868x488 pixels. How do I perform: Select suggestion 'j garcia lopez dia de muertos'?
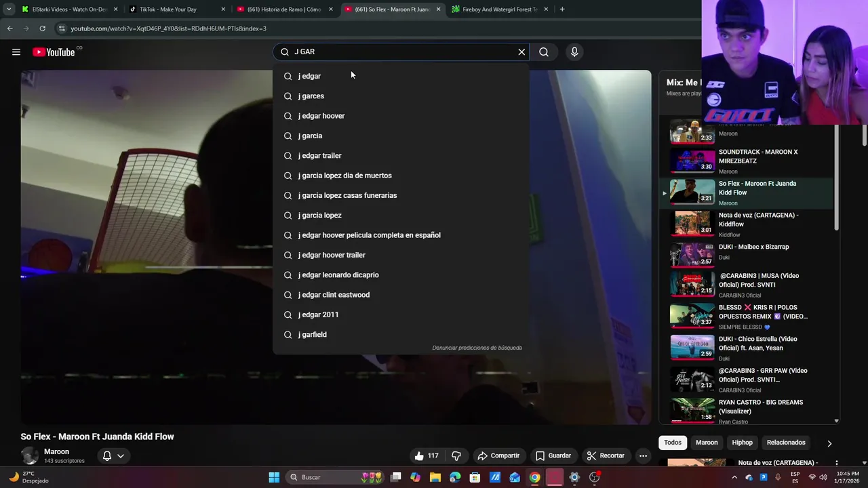point(401,176)
